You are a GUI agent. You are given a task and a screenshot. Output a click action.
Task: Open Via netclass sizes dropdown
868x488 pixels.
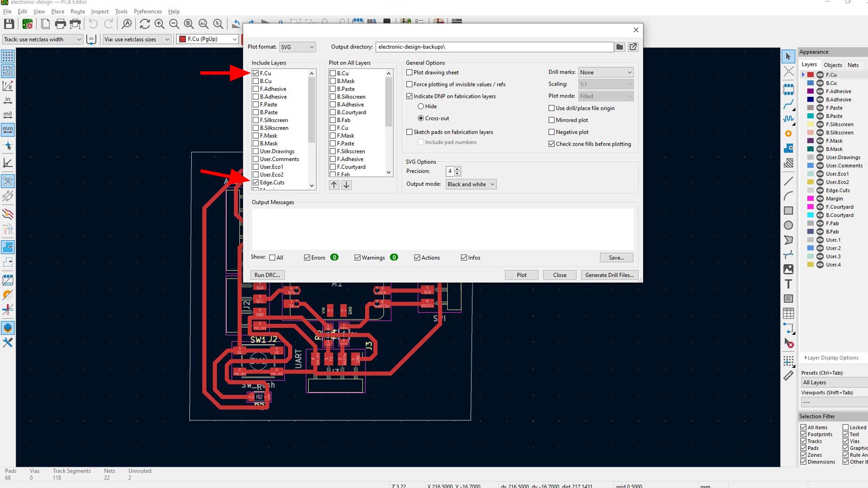[x=137, y=39]
